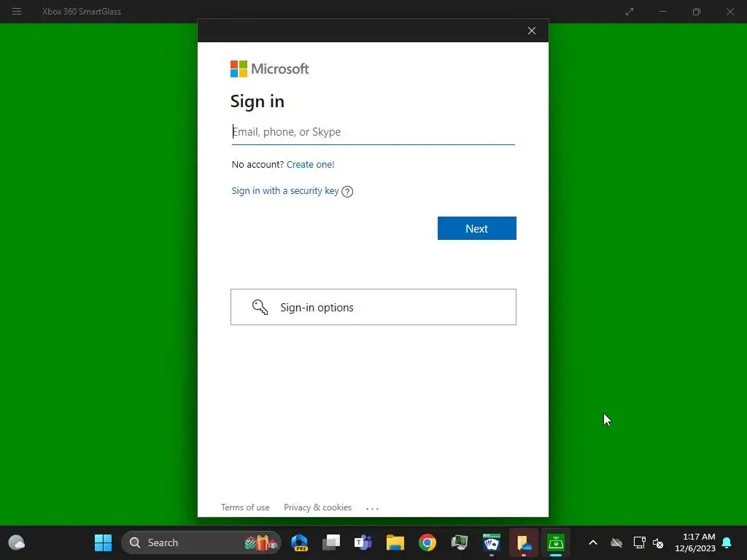Open the clock and calendar showing 1:17 AM
This screenshot has width=747, height=560.
(x=695, y=542)
